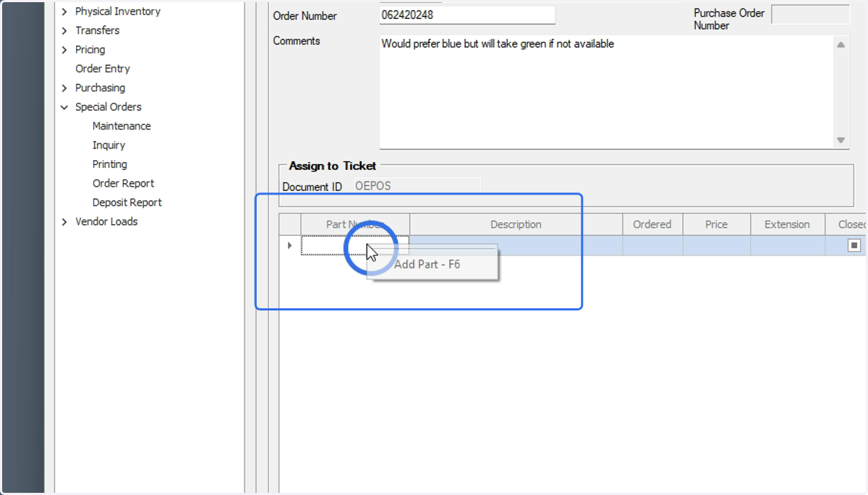Expand the Transfers tree node
Image resolution: width=868 pixels, height=495 pixels.
pos(64,30)
